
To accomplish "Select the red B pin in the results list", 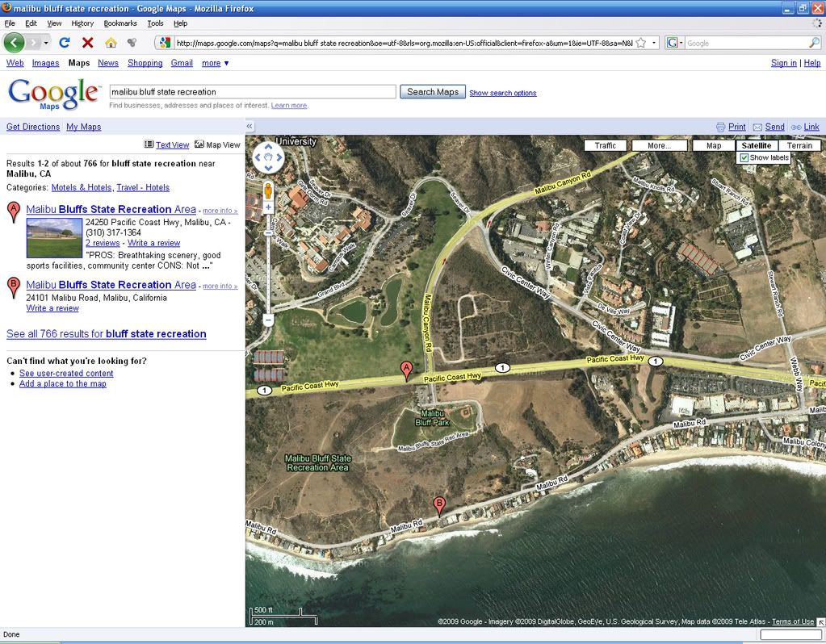I will [14, 287].
